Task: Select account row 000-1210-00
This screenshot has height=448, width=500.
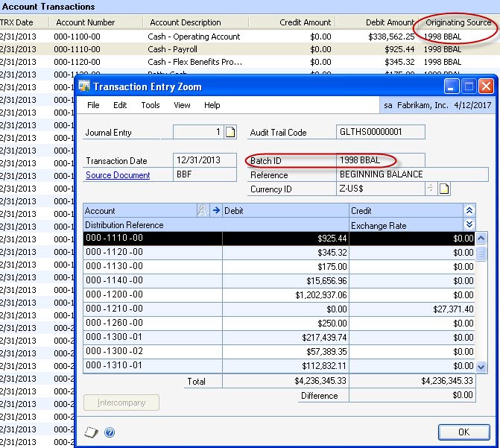Action: tap(279, 309)
